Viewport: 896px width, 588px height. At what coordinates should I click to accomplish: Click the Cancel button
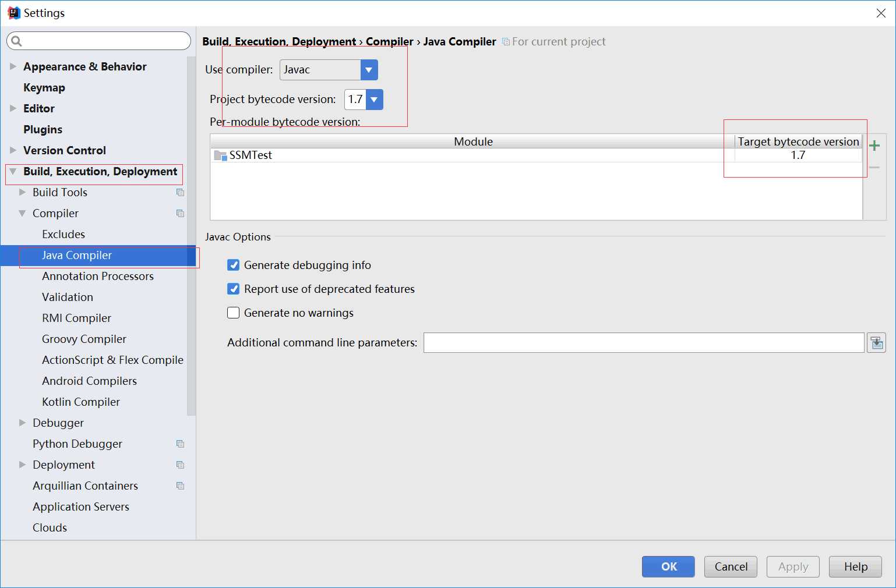click(x=731, y=566)
